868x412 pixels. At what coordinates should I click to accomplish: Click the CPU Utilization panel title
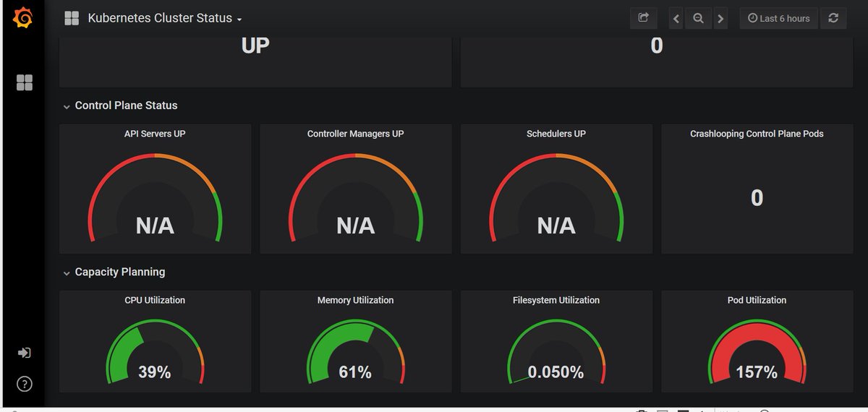tap(155, 300)
